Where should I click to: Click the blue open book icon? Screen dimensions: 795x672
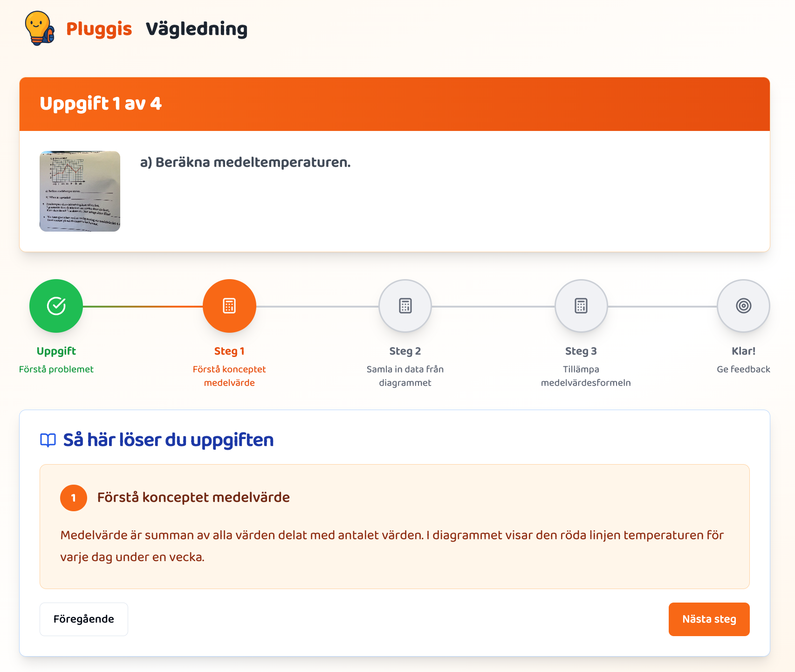pos(48,439)
